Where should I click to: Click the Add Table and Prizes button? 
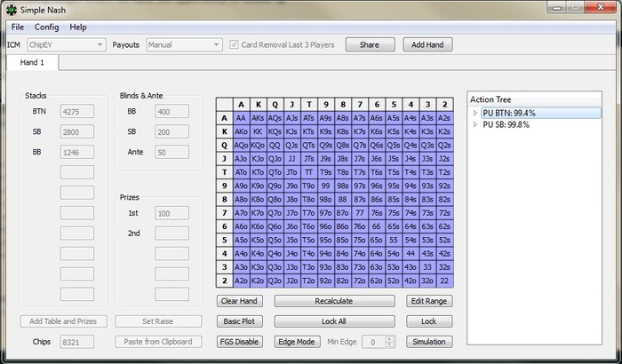point(63,321)
